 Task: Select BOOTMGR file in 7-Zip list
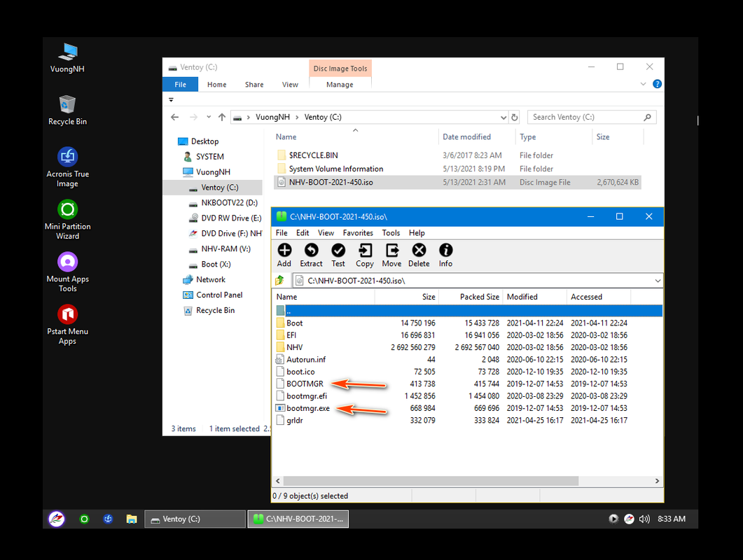305,384
